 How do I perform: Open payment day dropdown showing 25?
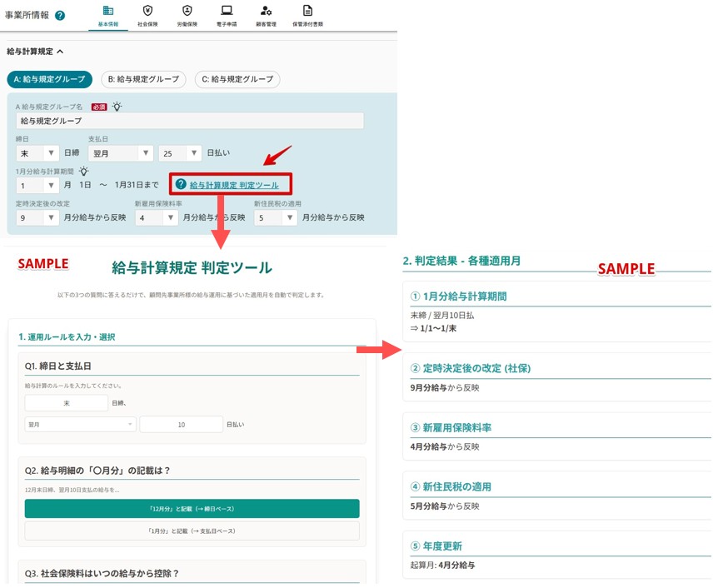180,153
